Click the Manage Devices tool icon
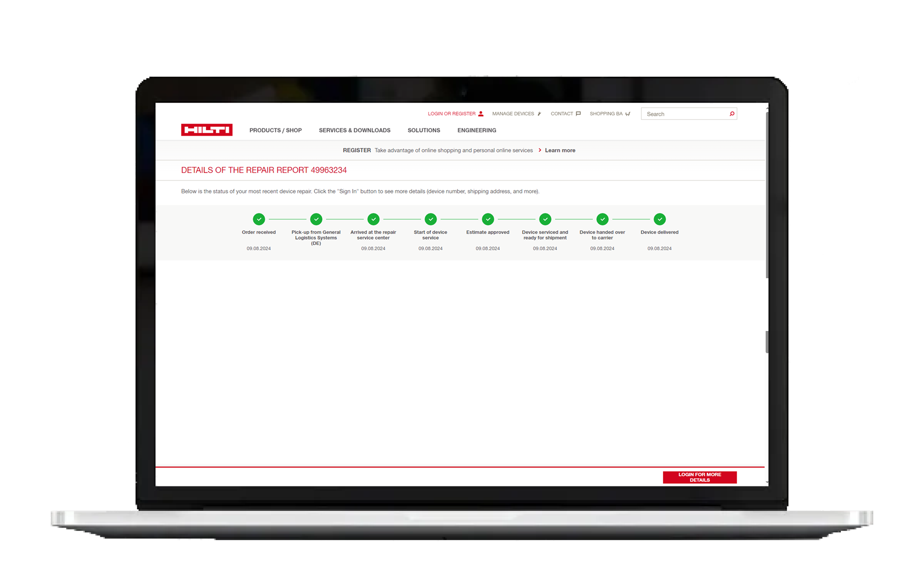Viewport: 924px width, 586px height. coord(539,114)
